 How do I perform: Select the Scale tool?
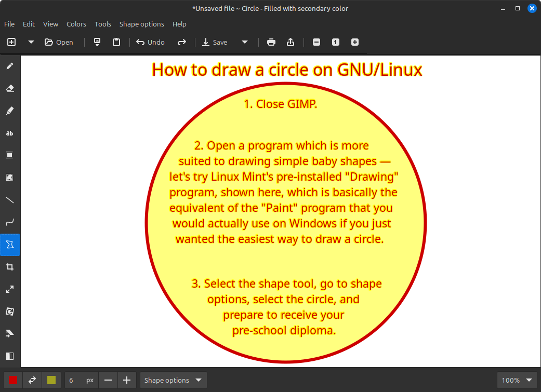10,289
